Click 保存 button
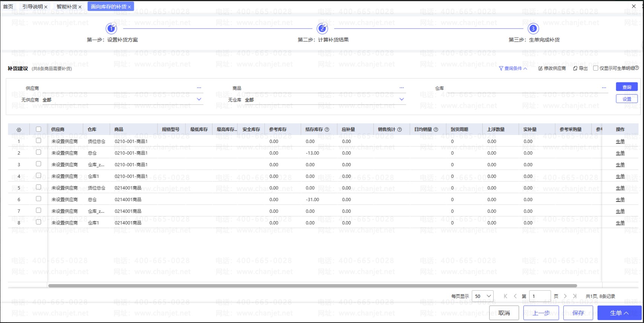 [578, 313]
